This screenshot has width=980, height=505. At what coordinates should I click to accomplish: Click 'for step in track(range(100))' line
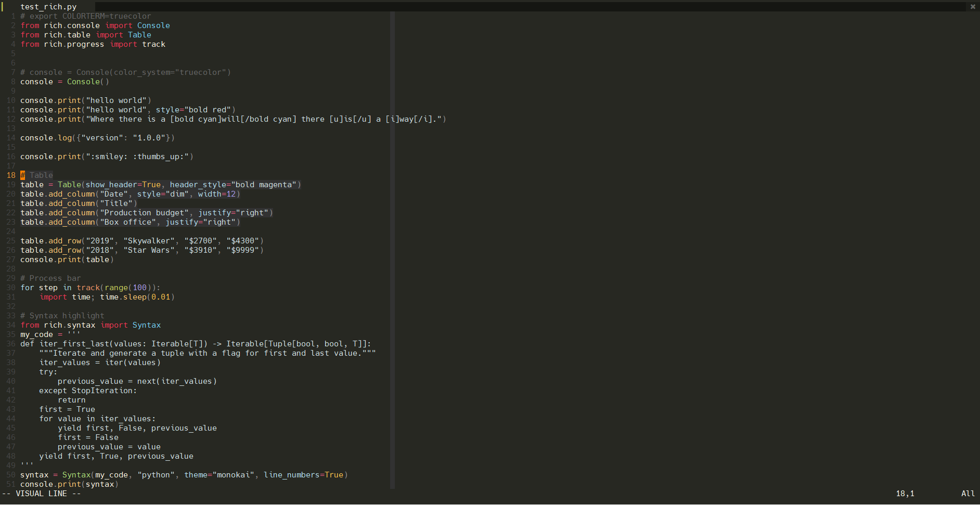pos(91,288)
